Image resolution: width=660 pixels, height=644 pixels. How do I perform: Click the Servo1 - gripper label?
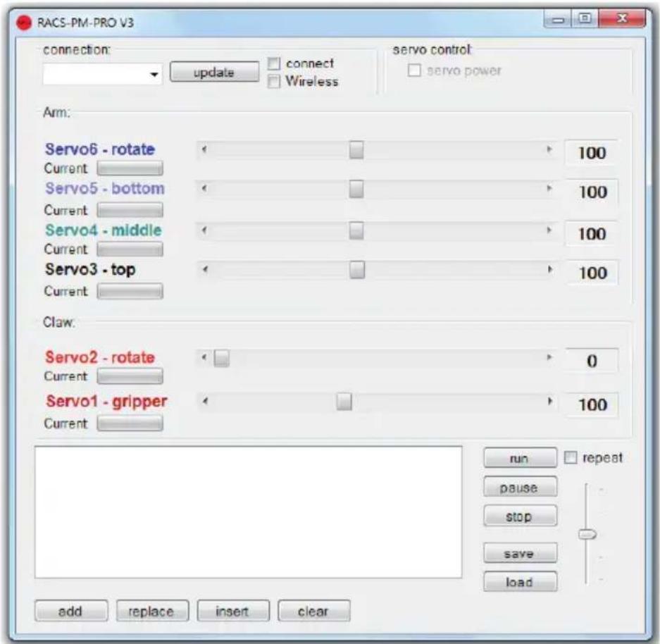click(x=106, y=401)
